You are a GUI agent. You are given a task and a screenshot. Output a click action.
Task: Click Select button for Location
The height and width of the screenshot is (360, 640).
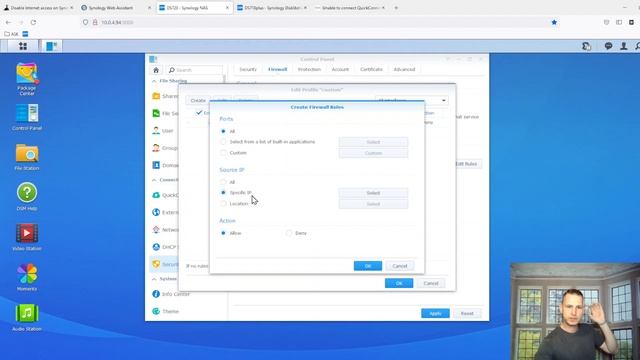pos(373,204)
